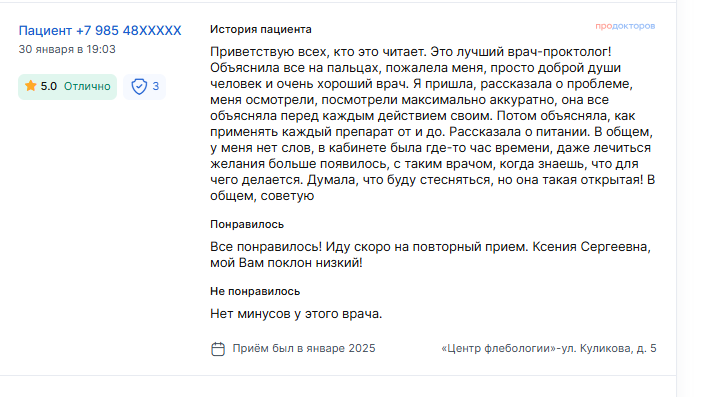Screen dimensions: 721x397
Task: Click the История пациента heading
Action: pos(261,29)
